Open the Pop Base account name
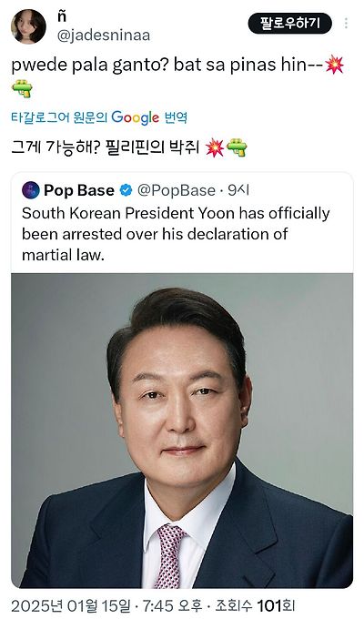 click(x=79, y=190)
